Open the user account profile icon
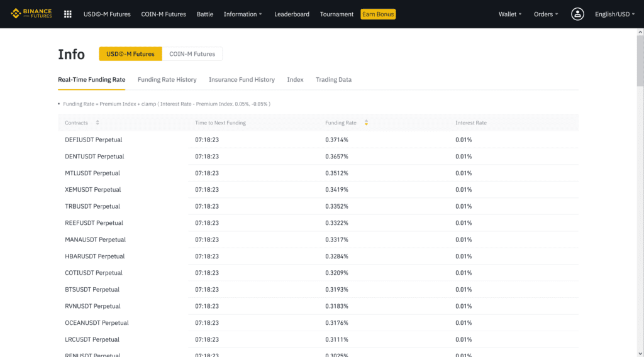The width and height of the screenshot is (644, 357). click(x=577, y=14)
